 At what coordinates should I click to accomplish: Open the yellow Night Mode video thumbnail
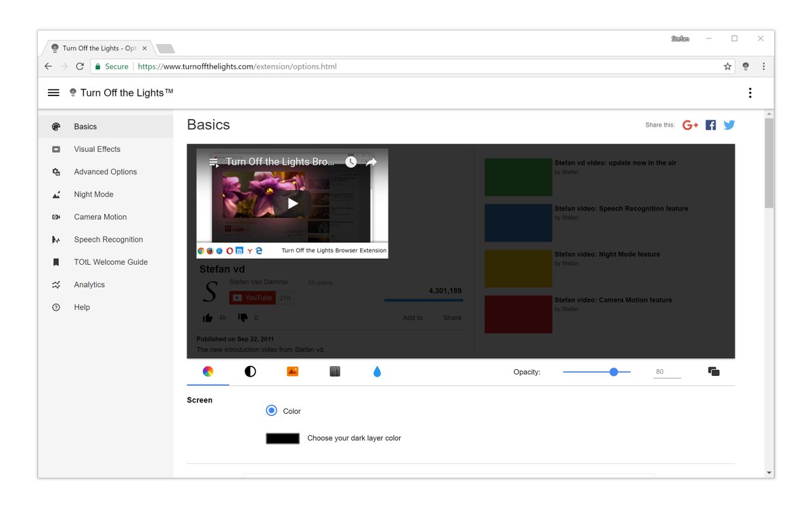(x=518, y=268)
